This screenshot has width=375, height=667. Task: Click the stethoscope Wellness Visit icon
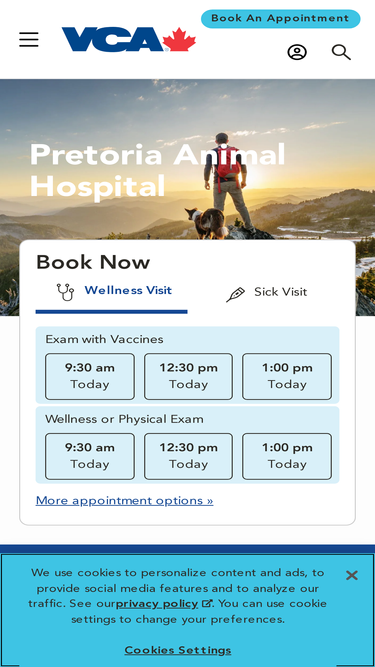pos(65,292)
